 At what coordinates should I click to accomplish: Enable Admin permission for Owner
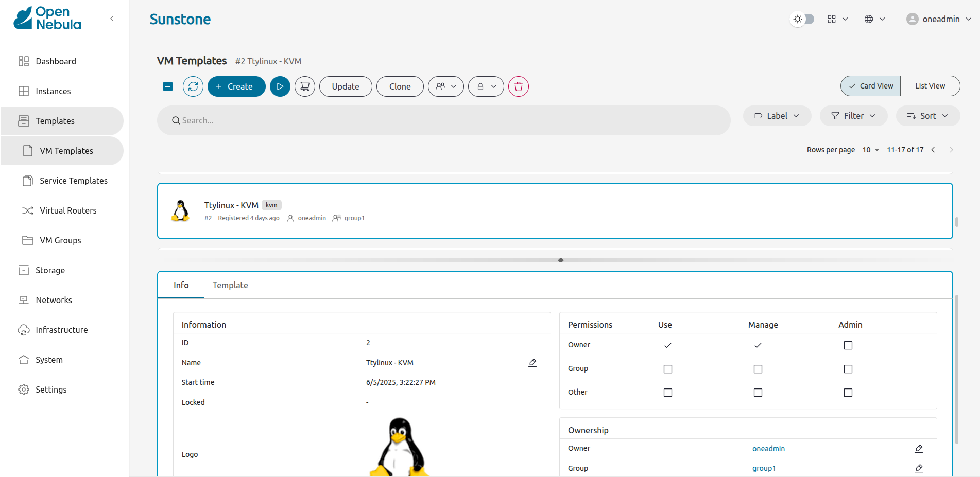[848, 345]
